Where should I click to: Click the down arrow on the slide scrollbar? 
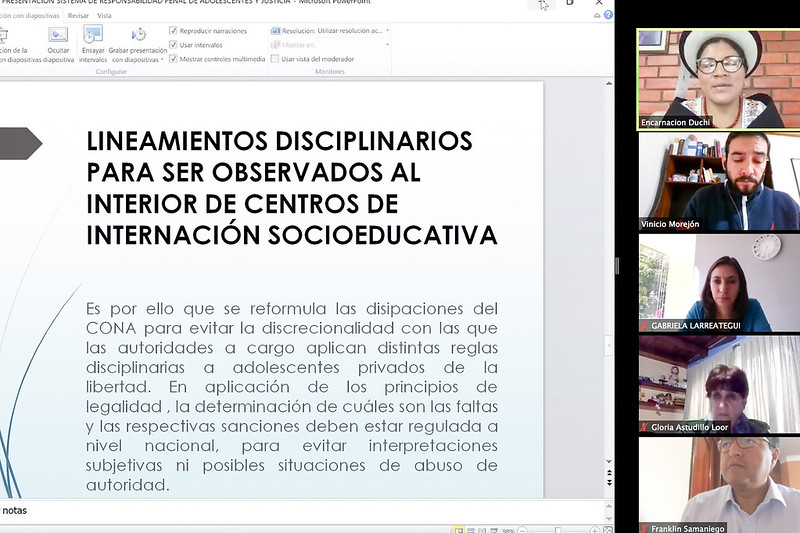coord(609,462)
